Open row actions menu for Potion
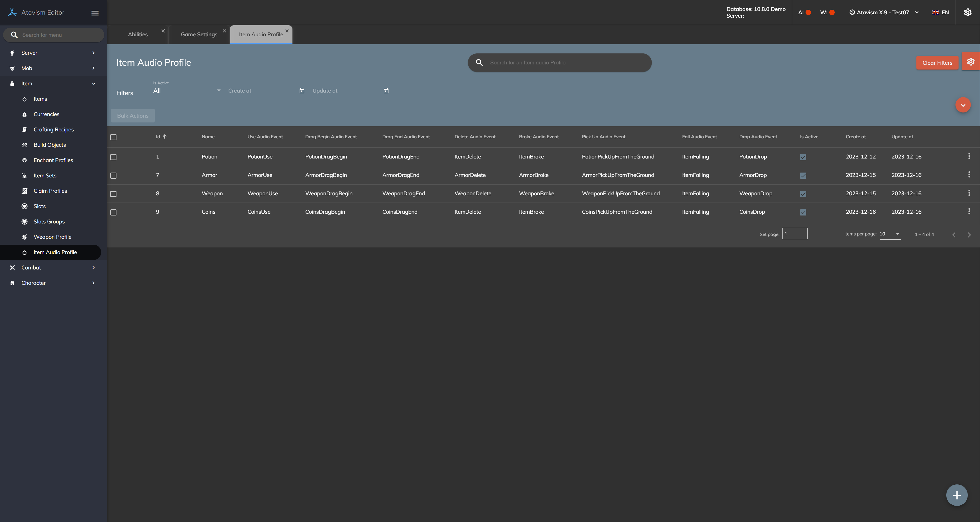The width and height of the screenshot is (980, 522). 969,156
